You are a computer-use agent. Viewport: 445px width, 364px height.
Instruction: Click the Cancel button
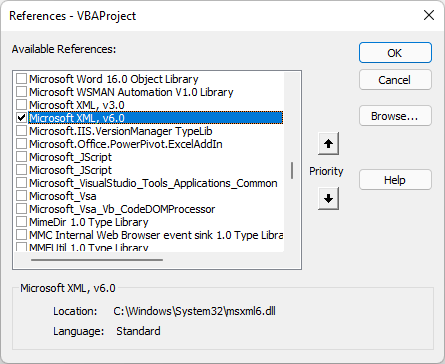coord(395,80)
